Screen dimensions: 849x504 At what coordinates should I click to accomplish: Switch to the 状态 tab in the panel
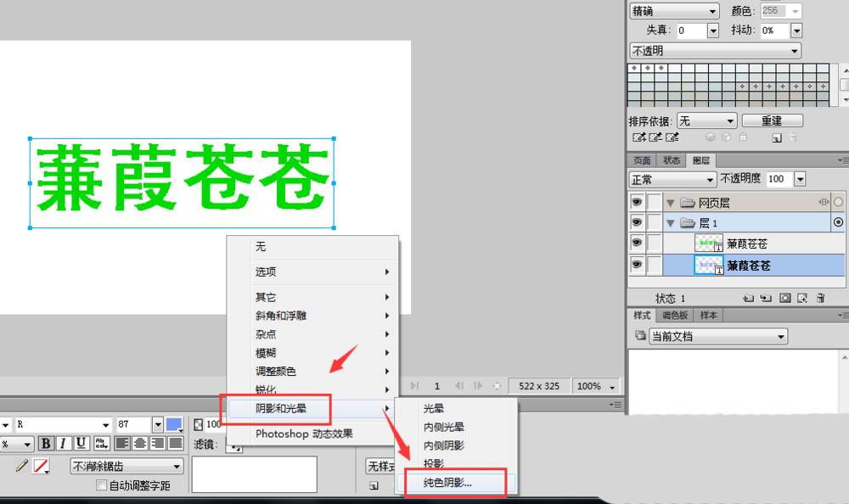tap(671, 160)
